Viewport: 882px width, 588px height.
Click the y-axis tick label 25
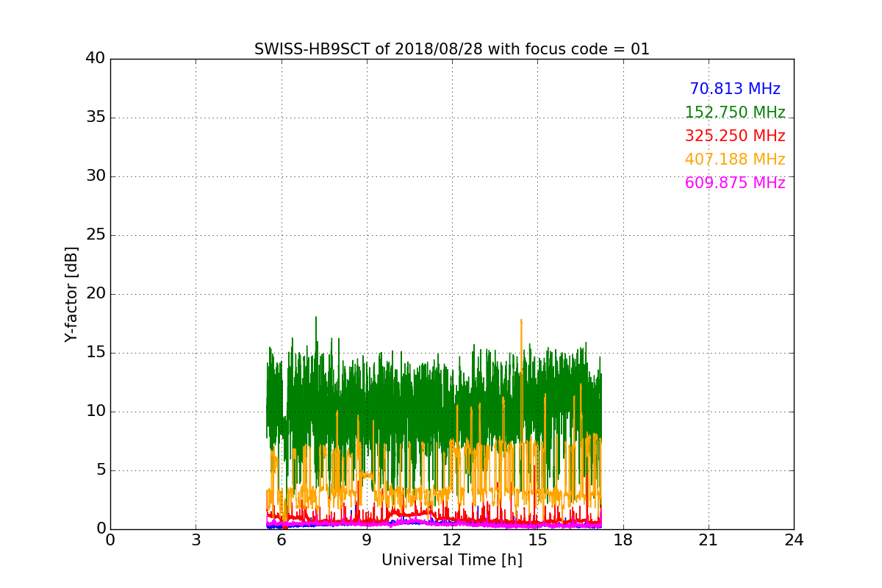pyautogui.click(x=96, y=235)
